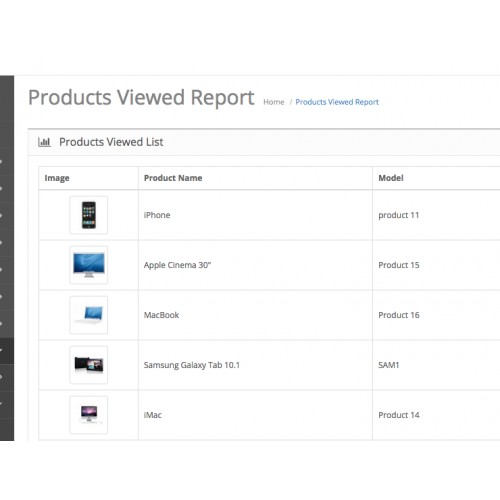Viewport: 500px width, 500px height.
Task: Go to the Home breadcrumb link
Action: (274, 102)
